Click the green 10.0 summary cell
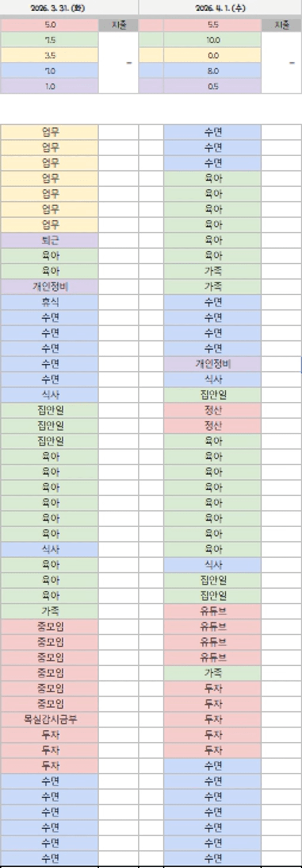 click(x=213, y=40)
